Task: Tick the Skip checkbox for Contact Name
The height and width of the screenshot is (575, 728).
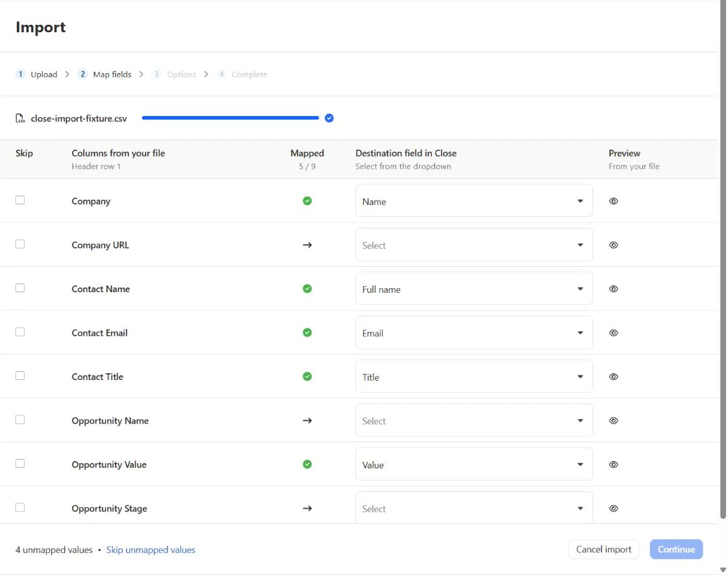Action: [x=20, y=287]
